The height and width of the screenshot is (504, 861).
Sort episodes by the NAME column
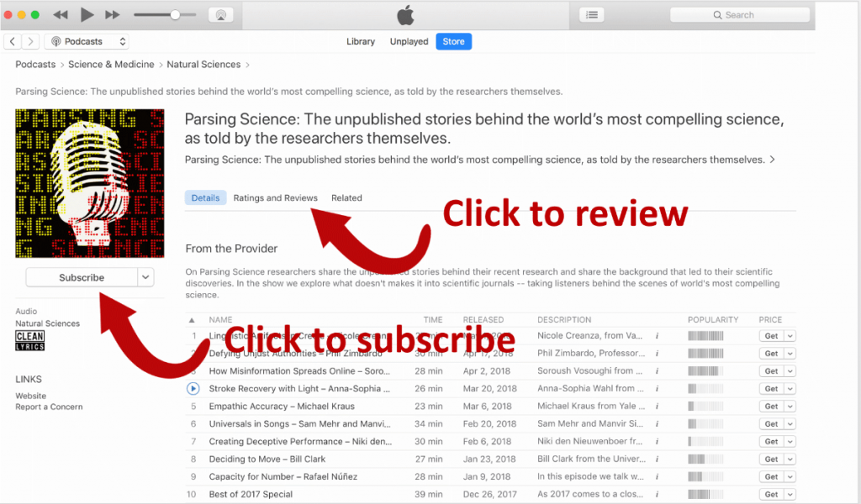(220, 320)
